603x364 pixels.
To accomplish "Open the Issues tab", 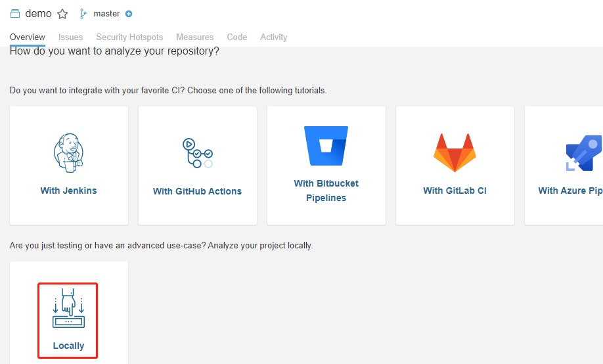I will point(70,37).
